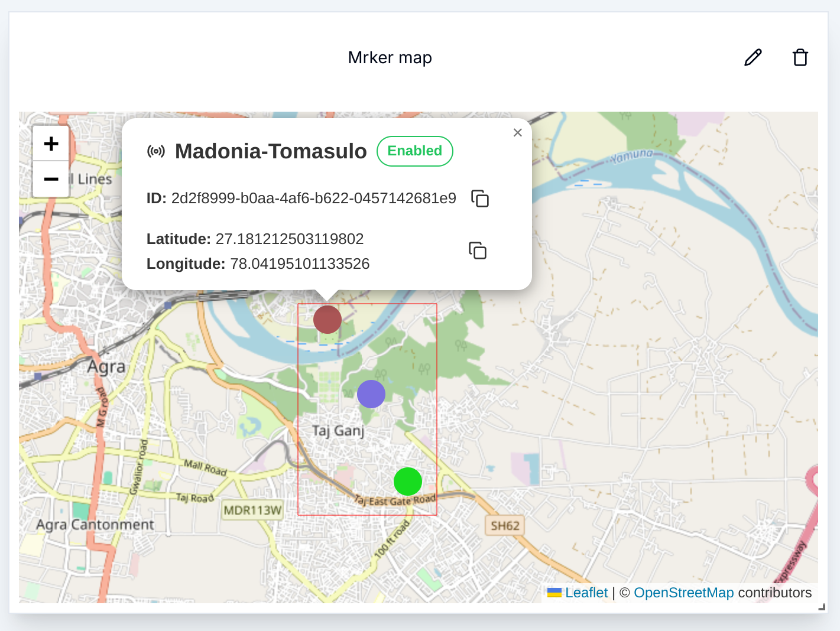Open the OpenStreetMap link
840x631 pixels.
tap(684, 593)
